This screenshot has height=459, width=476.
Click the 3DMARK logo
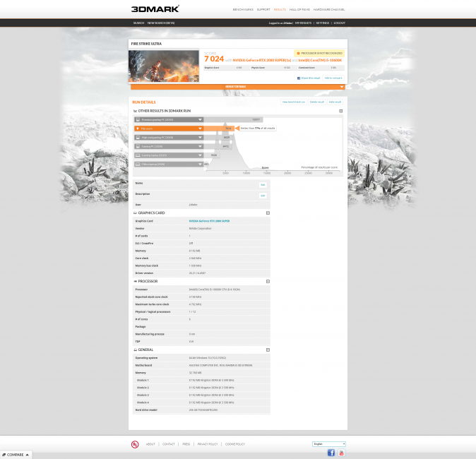coord(155,8)
